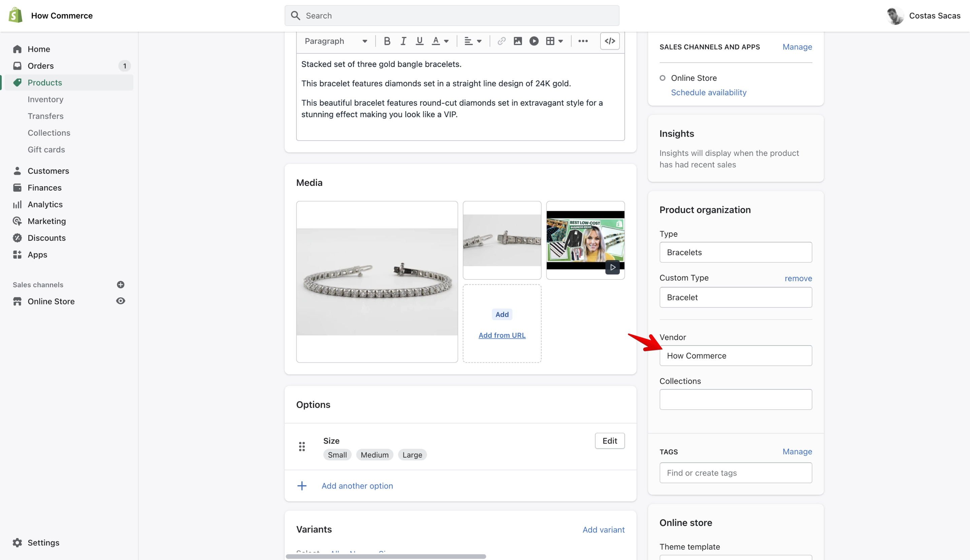Image resolution: width=970 pixels, height=560 pixels.
Task: Click the Online Store storefront icon
Action: [x=17, y=301]
